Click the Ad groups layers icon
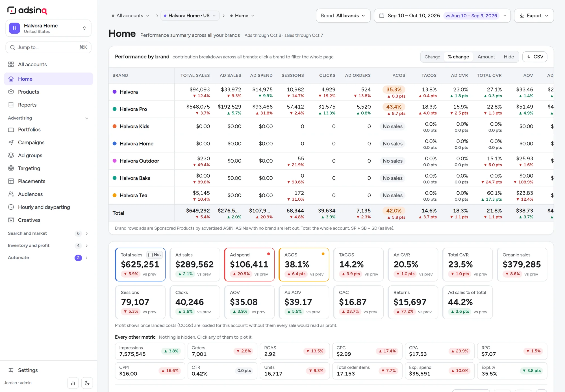The image size is (565, 392). click(11, 155)
